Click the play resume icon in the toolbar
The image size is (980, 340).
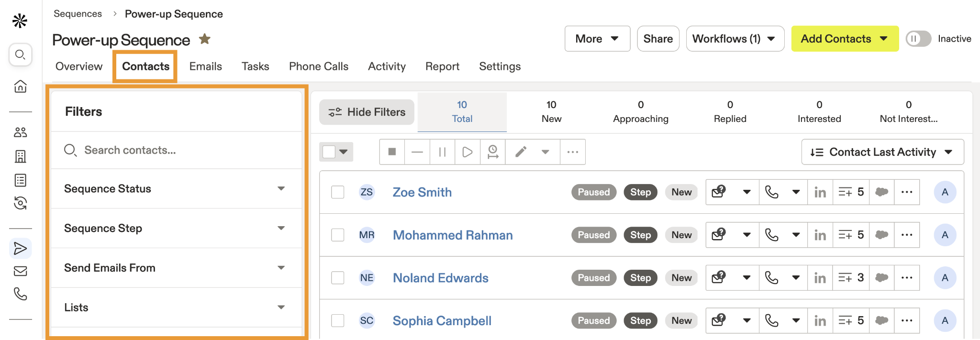point(468,152)
